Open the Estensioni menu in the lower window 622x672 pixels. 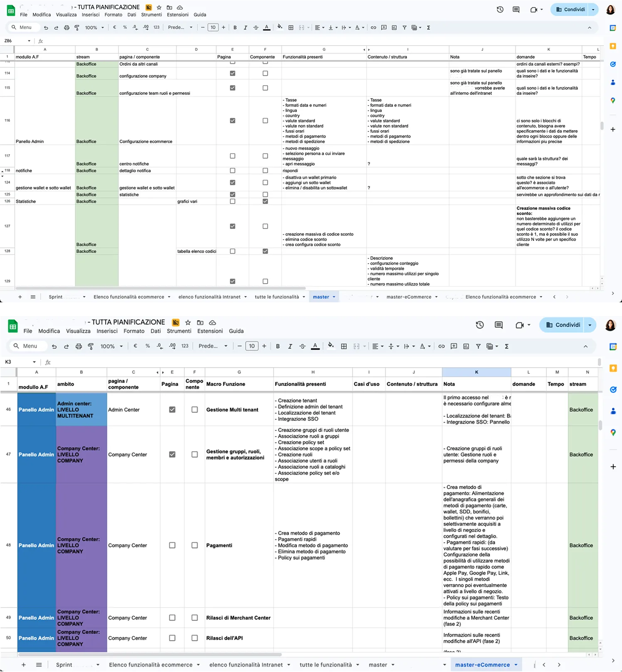(210, 331)
